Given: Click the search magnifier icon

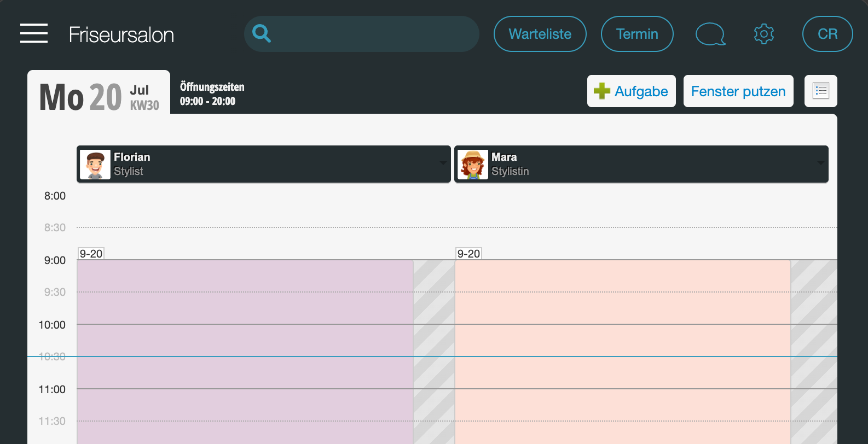Looking at the screenshot, I should click(262, 34).
